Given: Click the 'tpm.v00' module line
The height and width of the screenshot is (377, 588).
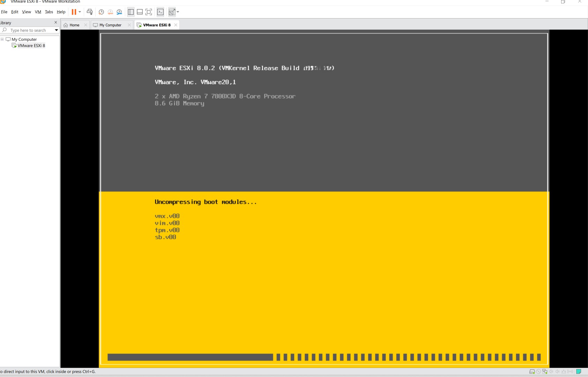Looking at the screenshot, I should click(167, 230).
